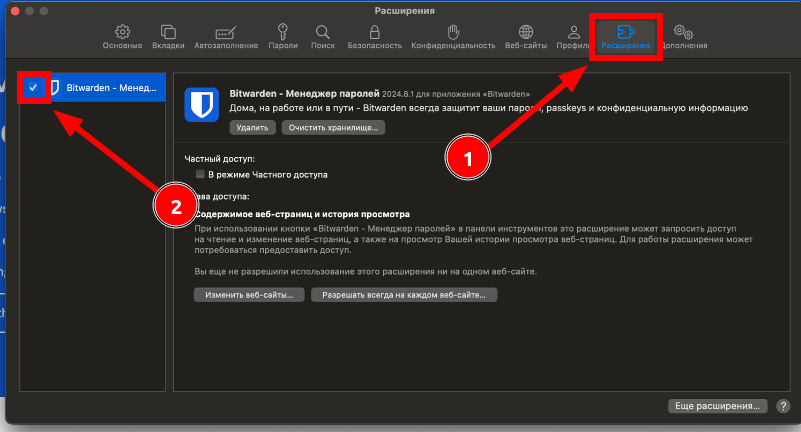Image resolution: width=801 pixels, height=432 pixels.
Task: Switch to the Вкладки tab icon
Action: 168,37
